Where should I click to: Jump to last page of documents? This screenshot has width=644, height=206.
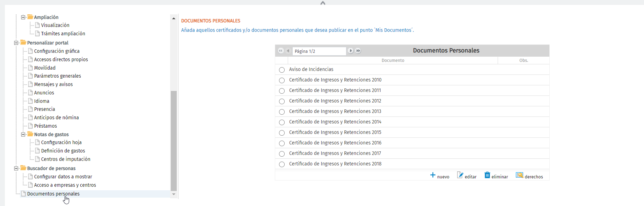coord(358,51)
